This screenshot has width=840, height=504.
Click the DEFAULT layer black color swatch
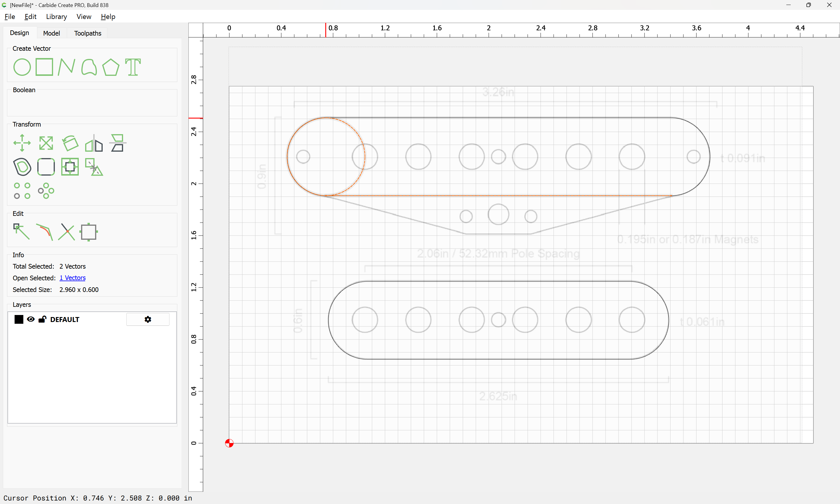[19, 319]
